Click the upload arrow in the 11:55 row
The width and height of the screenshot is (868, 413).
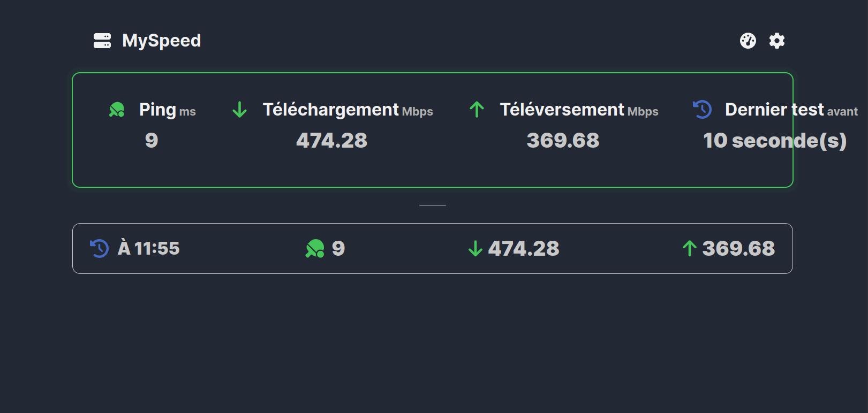click(x=689, y=248)
